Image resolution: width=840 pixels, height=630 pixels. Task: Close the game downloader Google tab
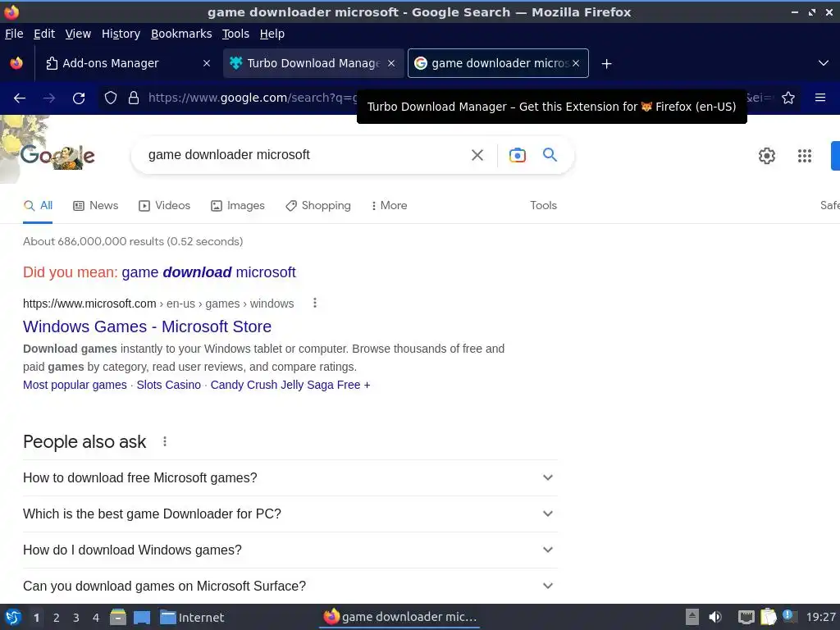(576, 63)
